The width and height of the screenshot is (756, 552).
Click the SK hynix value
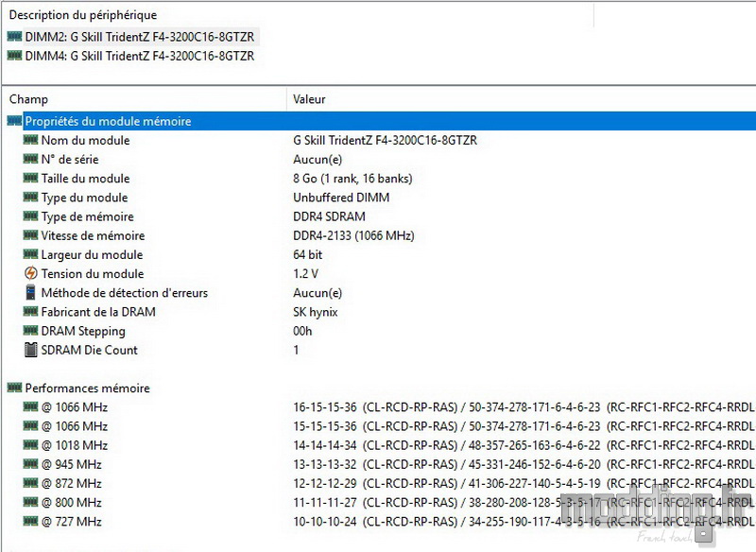316,312
